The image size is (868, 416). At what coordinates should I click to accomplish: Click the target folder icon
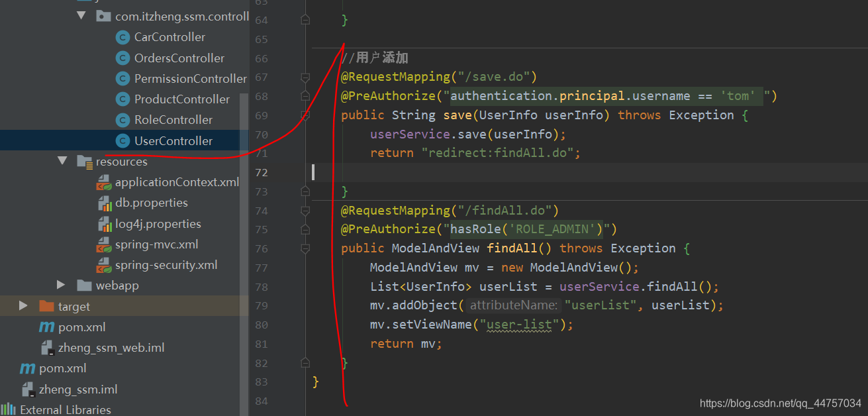[46, 306]
